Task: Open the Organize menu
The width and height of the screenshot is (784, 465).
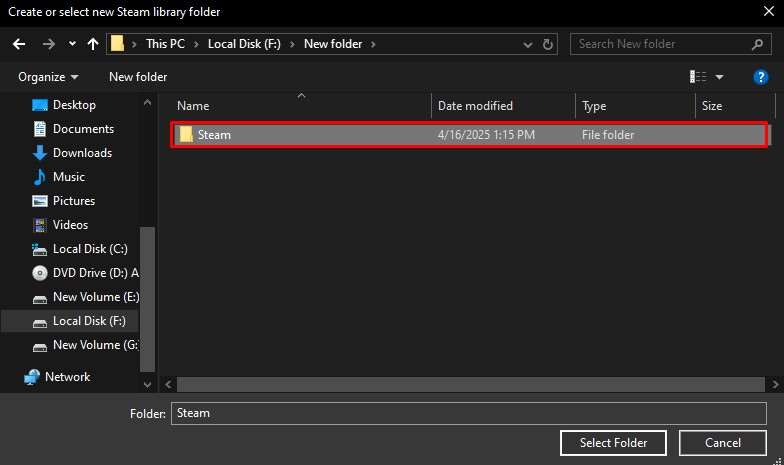Action: [48, 77]
